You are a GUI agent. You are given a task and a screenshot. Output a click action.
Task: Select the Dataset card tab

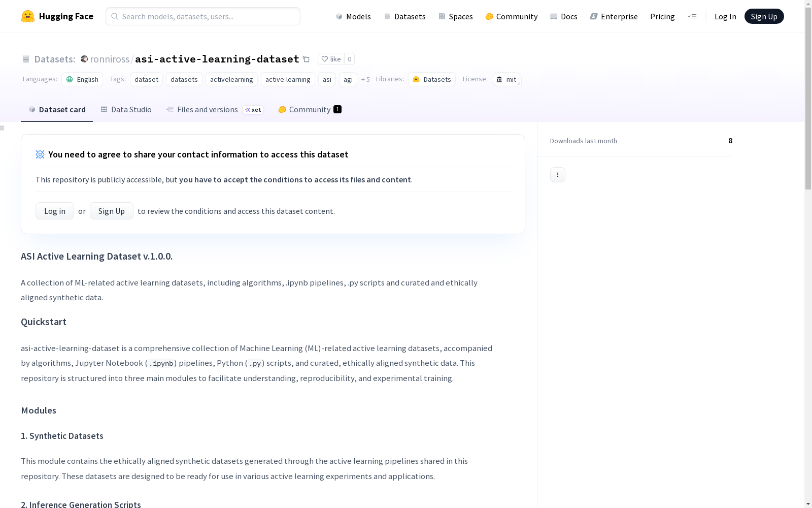coord(57,110)
